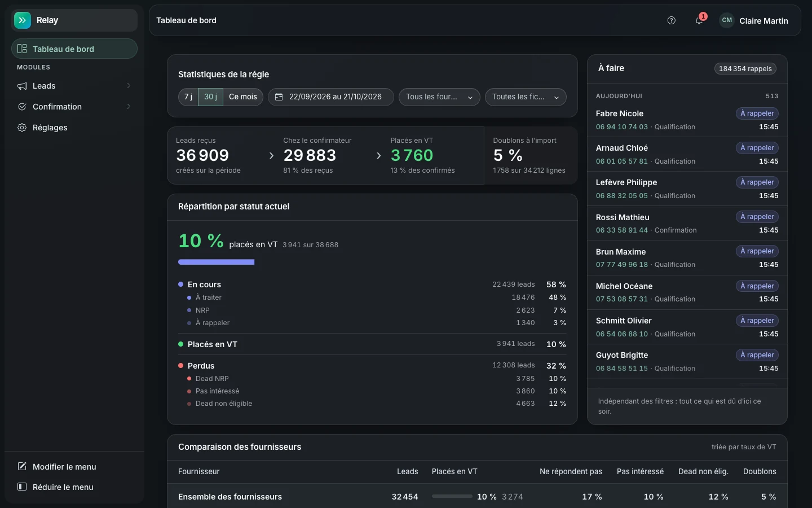The image size is (812, 508).
Task: Select the Ce mois period
Action: (243, 97)
